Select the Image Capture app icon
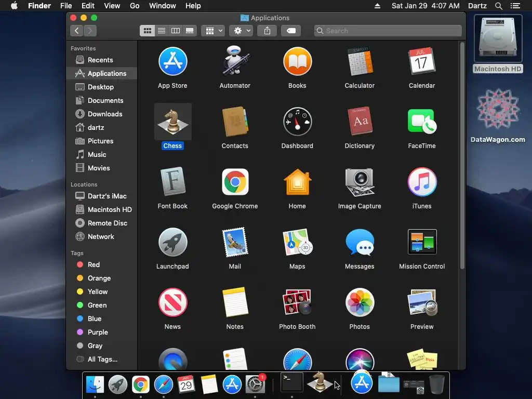 pyautogui.click(x=360, y=182)
